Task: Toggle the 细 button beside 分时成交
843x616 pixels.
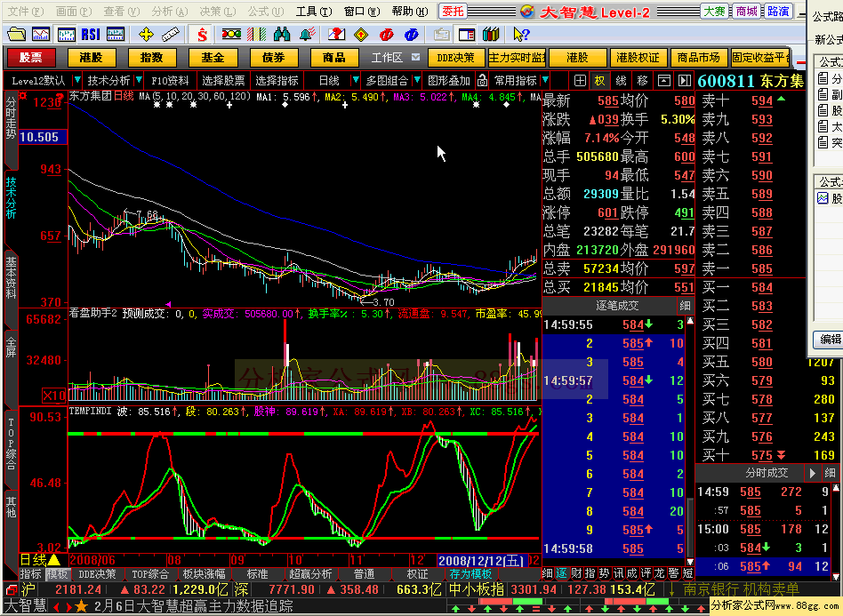Action: click(x=830, y=473)
